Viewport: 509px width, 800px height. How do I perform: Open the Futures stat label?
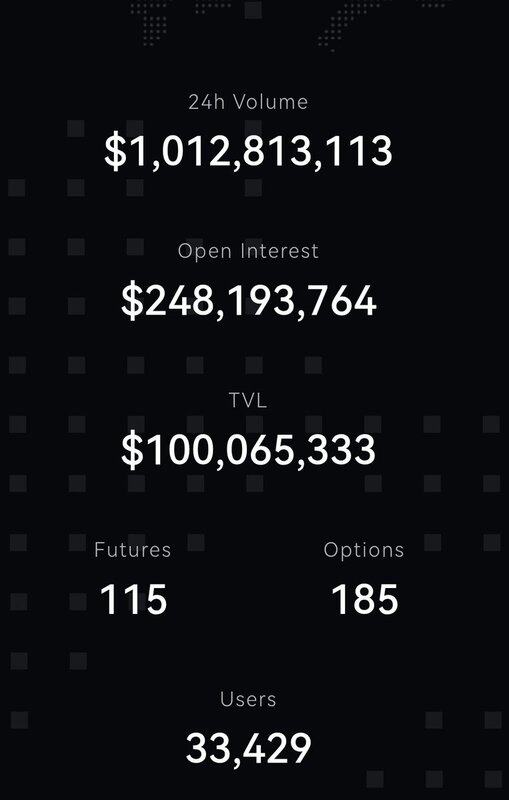[x=133, y=549]
